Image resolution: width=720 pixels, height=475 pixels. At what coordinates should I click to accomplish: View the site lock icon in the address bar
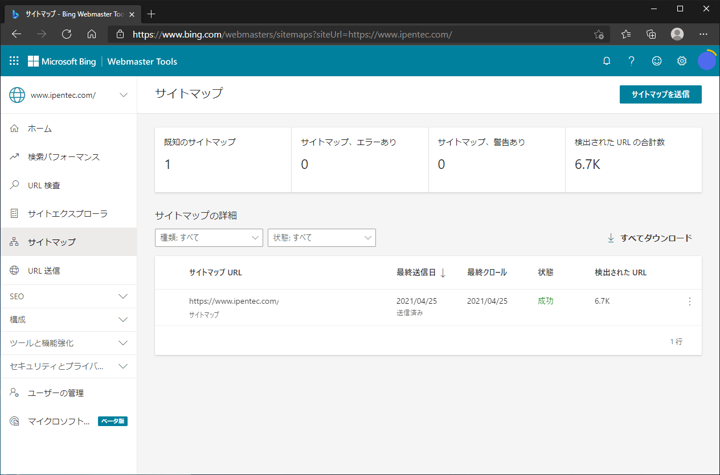(120, 34)
